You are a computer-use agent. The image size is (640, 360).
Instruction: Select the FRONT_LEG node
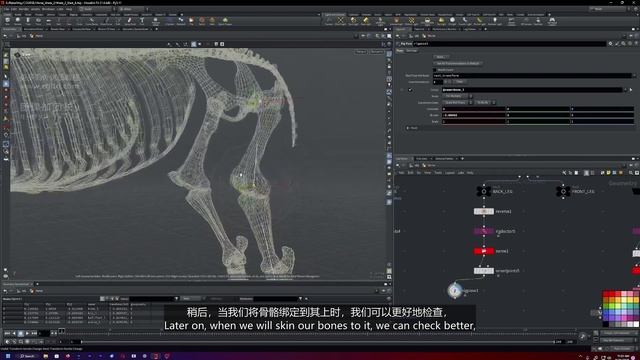[x=563, y=191]
